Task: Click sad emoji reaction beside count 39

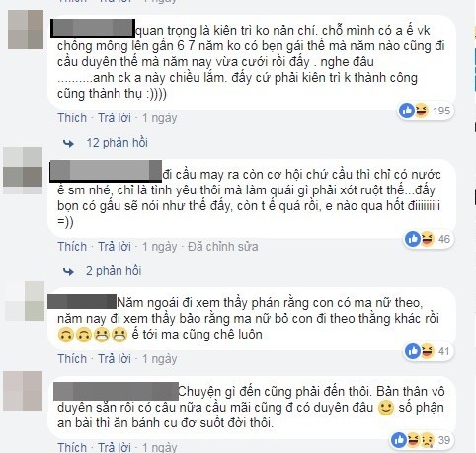Action: pos(427,440)
